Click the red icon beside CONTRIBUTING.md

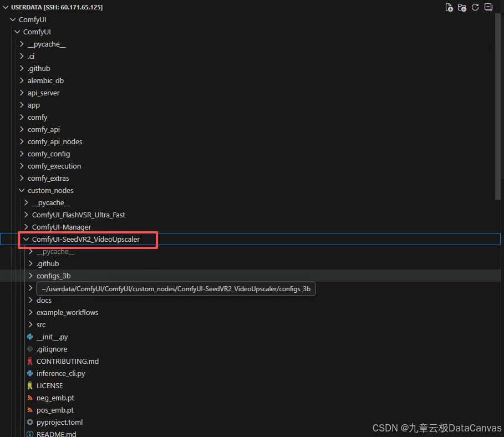30,361
